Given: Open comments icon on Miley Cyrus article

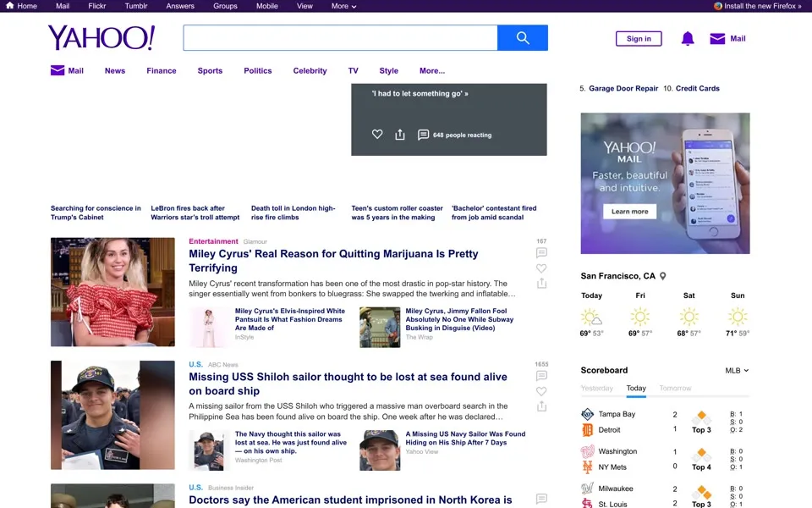Looking at the screenshot, I should tap(541, 252).
